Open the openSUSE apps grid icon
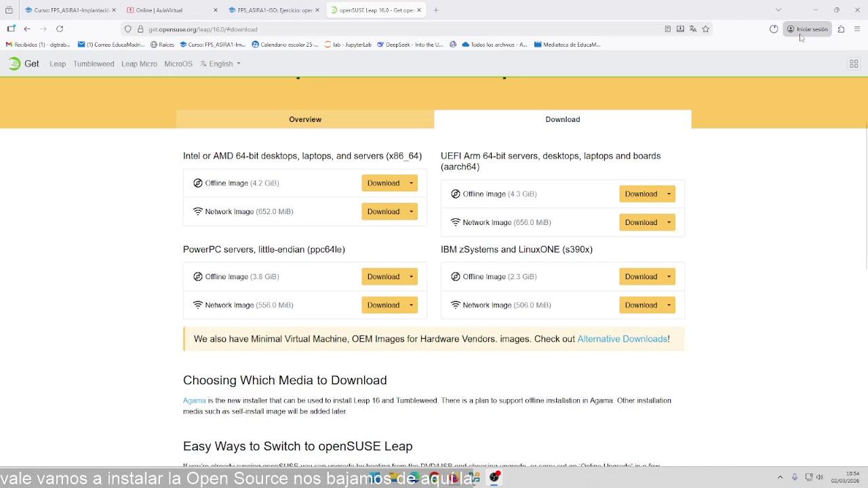The image size is (868, 488). (x=854, y=64)
